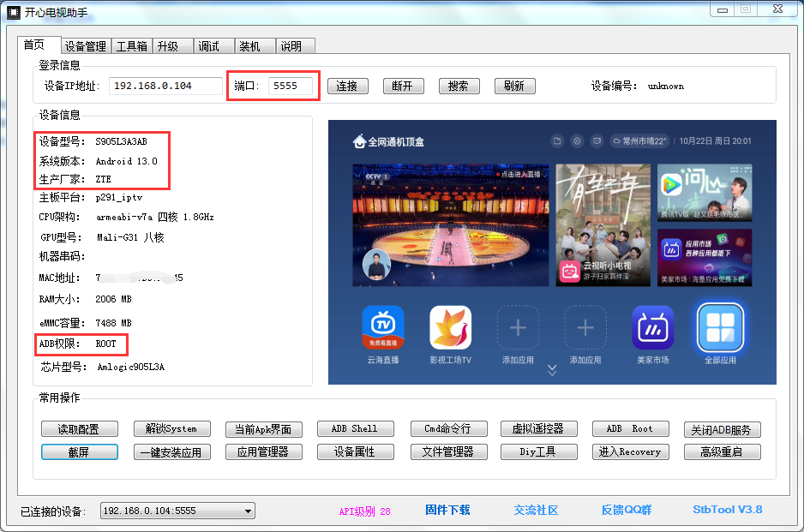The image size is (804, 532).
Task: Click the second 添加应用 plus tile
Action: (585, 327)
